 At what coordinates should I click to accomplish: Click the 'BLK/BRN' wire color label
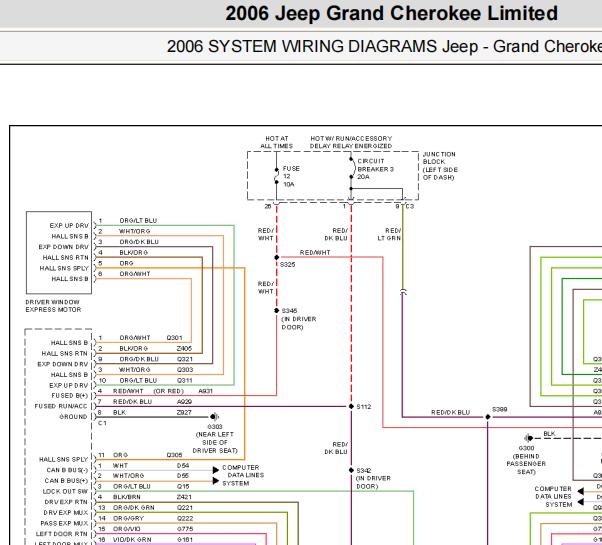point(127,497)
